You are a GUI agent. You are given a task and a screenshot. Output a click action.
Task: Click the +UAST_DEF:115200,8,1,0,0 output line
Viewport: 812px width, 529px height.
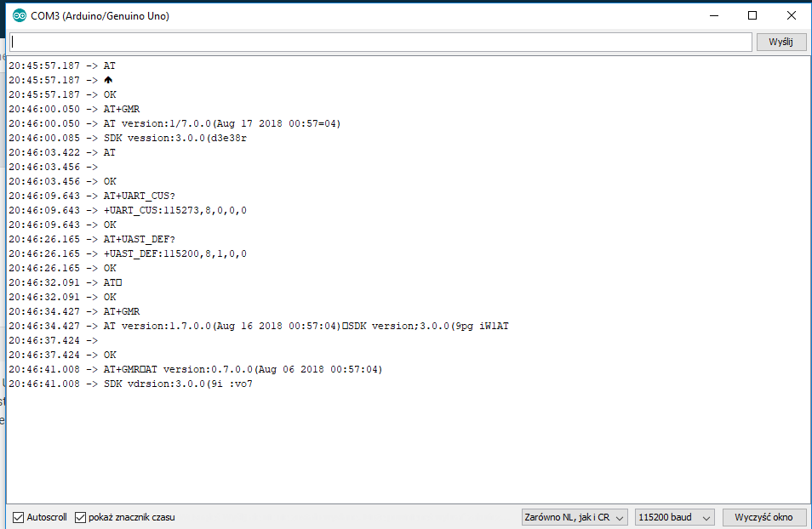point(128,253)
